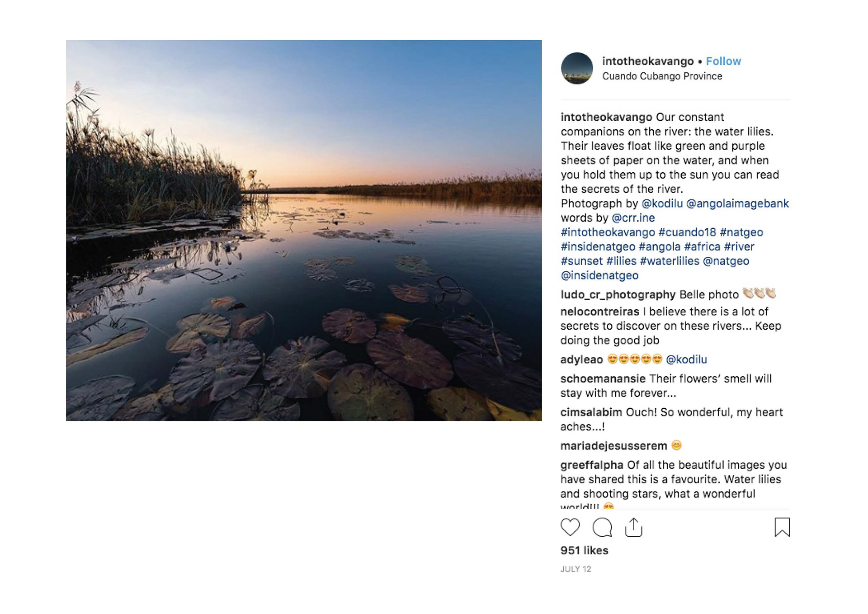Screen dimensions: 868x614
Task: Open the @kodilu photographer mention in caption
Action: click(662, 203)
